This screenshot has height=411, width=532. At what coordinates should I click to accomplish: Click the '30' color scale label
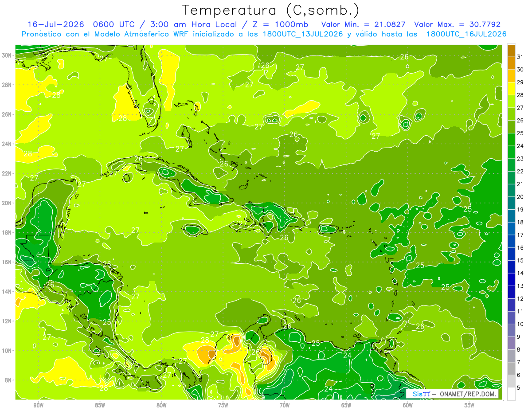tap(520, 70)
